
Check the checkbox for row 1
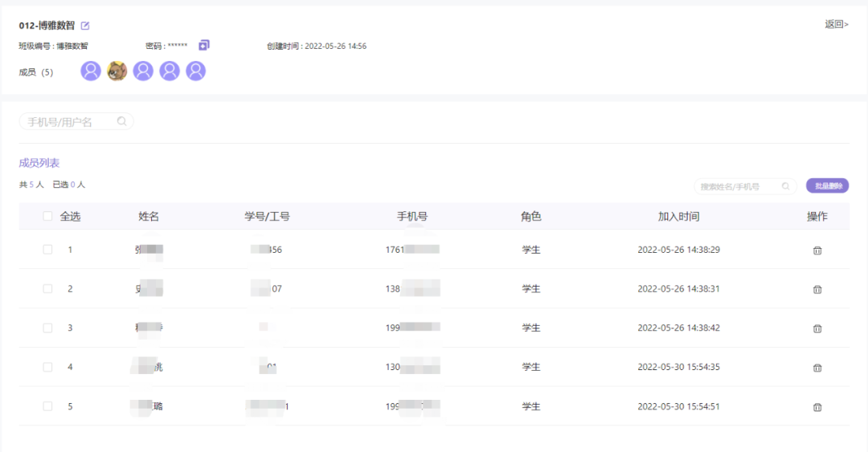point(47,250)
